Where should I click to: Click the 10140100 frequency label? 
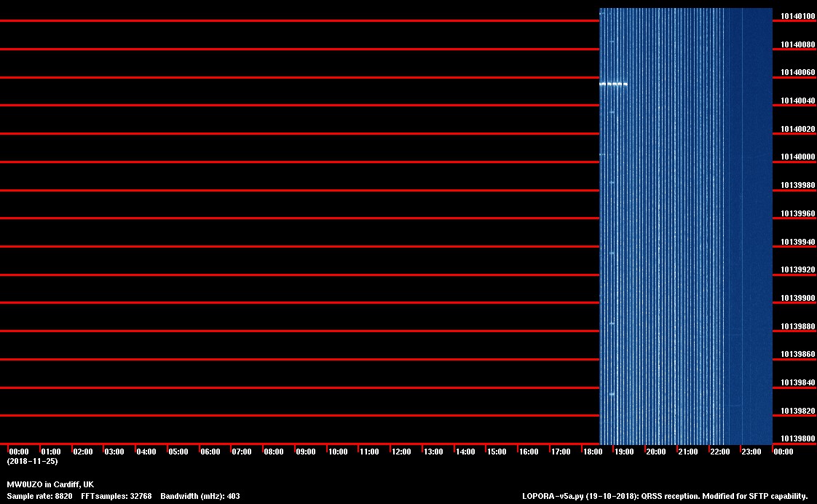click(798, 16)
